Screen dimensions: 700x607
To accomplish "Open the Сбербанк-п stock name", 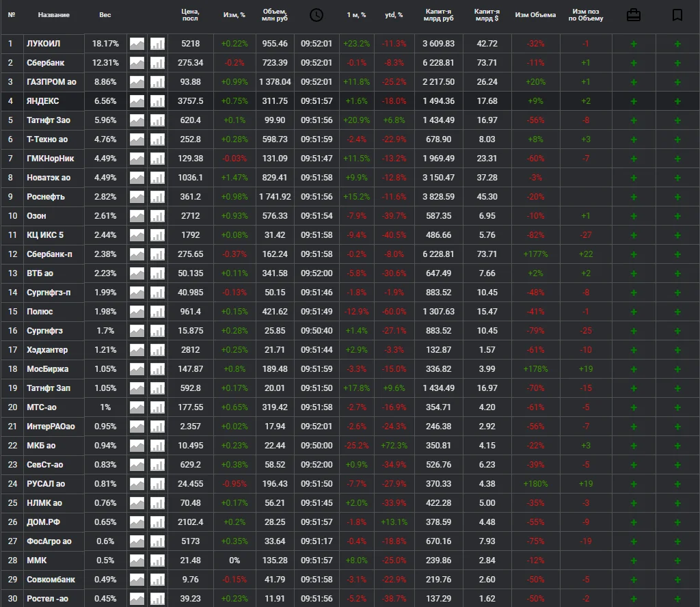I will 49,254.
